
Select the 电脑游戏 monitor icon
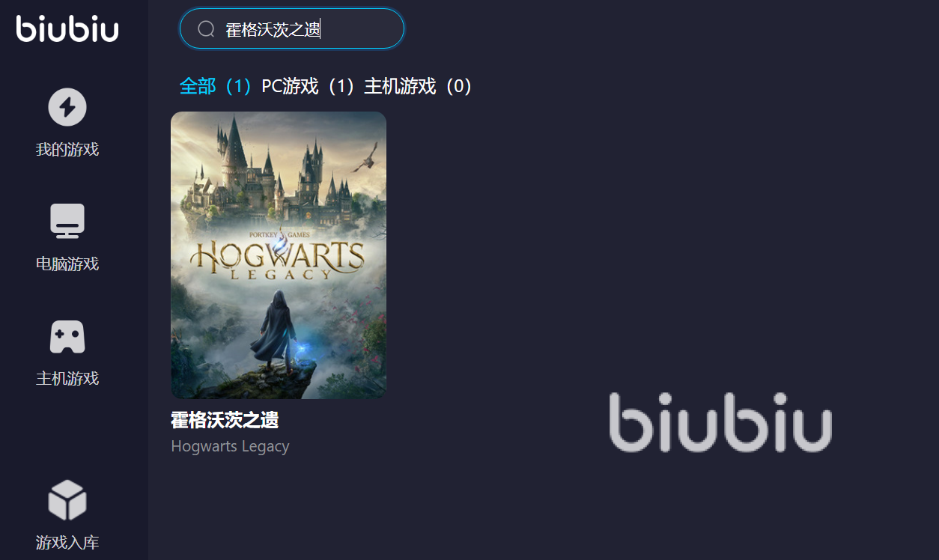[67, 222]
